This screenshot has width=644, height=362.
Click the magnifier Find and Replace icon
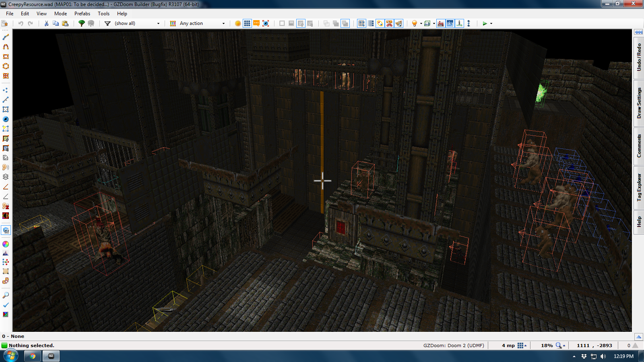6,295
